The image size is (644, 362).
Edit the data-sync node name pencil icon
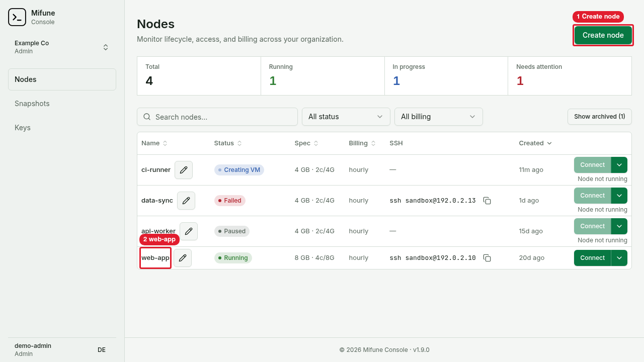(x=186, y=201)
